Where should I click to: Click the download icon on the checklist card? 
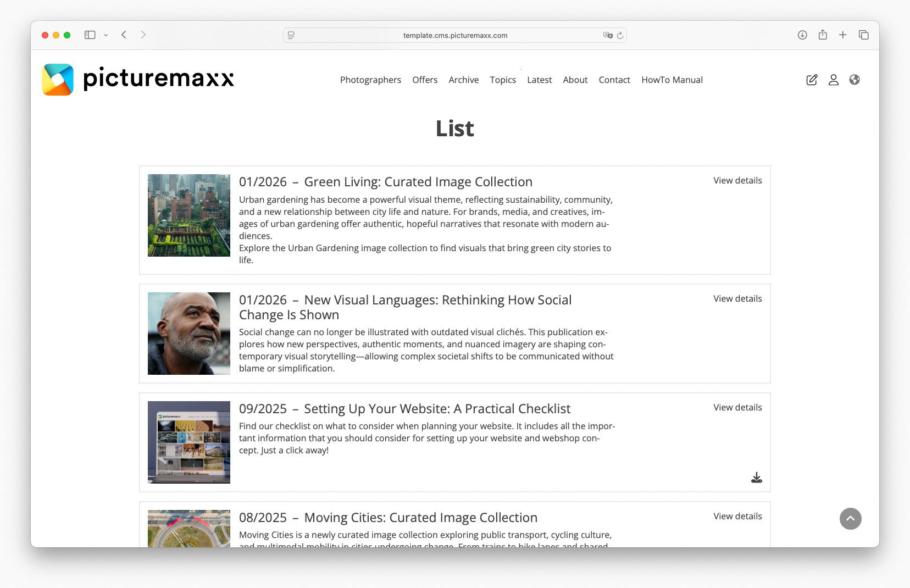(757, 477)
